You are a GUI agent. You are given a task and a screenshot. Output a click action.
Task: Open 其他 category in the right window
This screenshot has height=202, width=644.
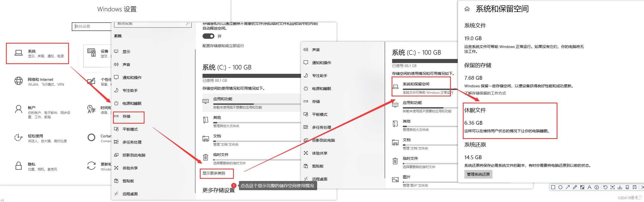(425, 125)
